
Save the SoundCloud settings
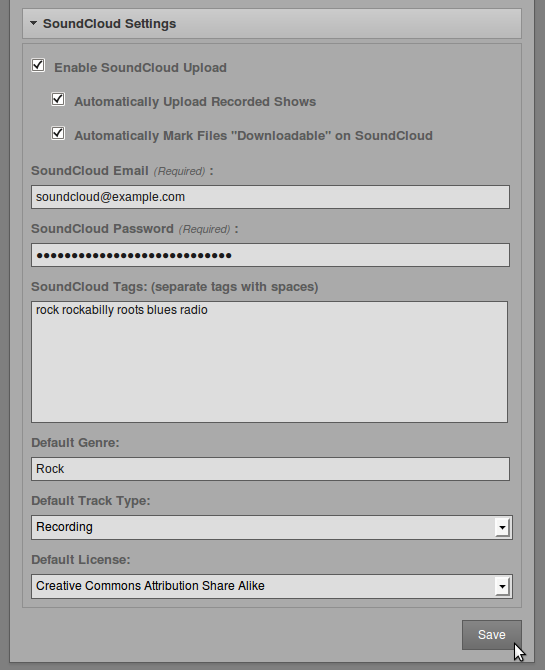(492, 635)
